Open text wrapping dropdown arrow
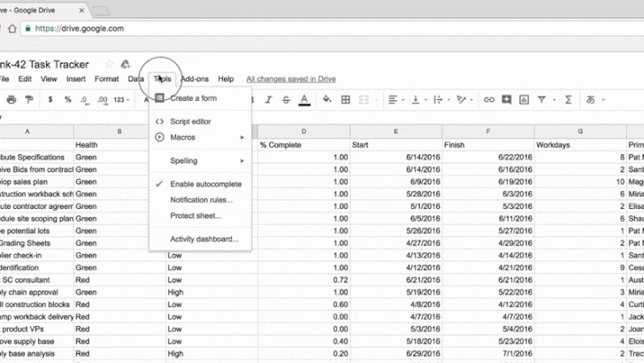Viewport: 644px width, 363px height. pyautogui.click(x=448, y=100)
